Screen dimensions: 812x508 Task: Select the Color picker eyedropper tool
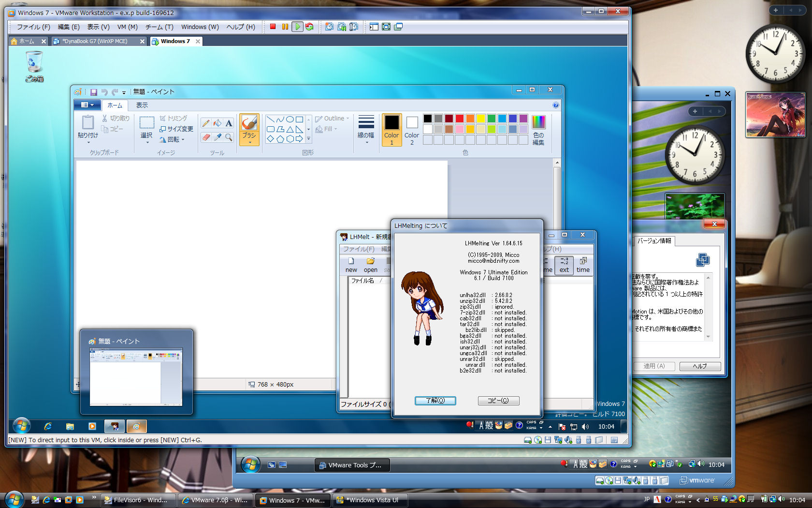tap(217, 137)
